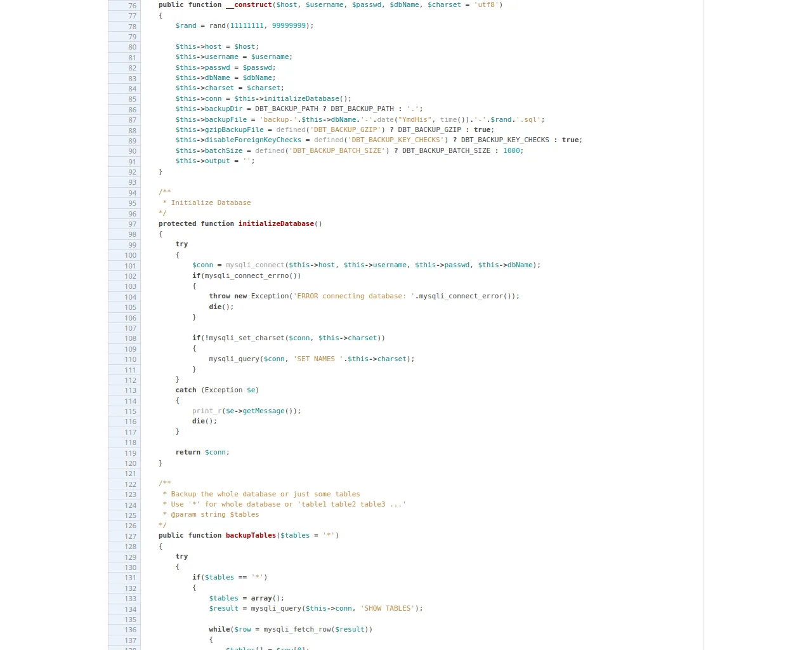The width and height of the screenshot is (812, 650).
Task: Click line number 113 in the gutter
Action: pyautogui.click(x=130, y=390)
